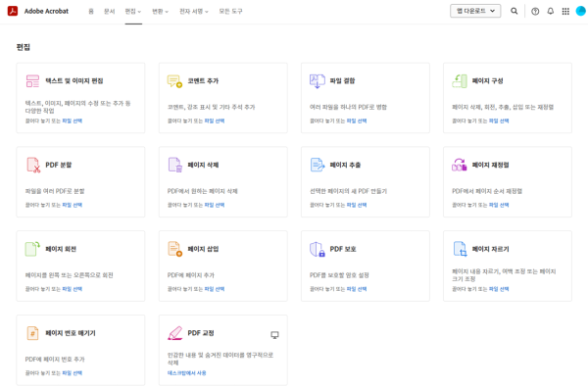588x388 pixels.
Task: Select the 페이지 추출 title
Action: (x=345, y=165)
